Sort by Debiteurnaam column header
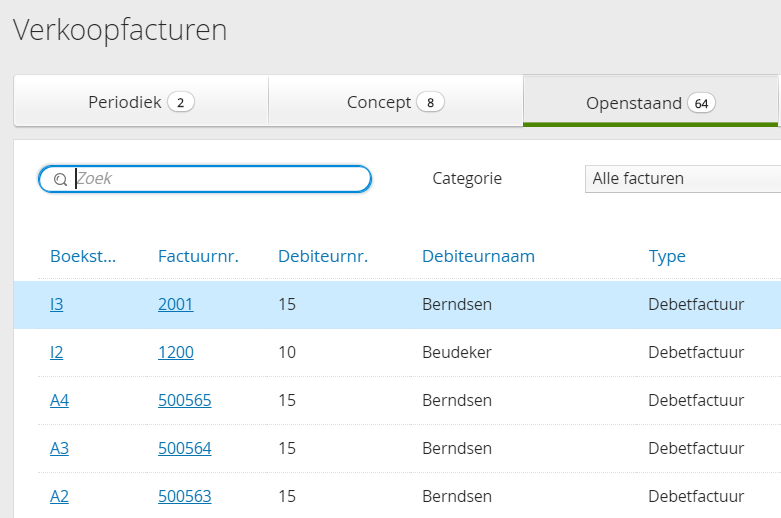781x518 pixels. [x=478, y=256]
